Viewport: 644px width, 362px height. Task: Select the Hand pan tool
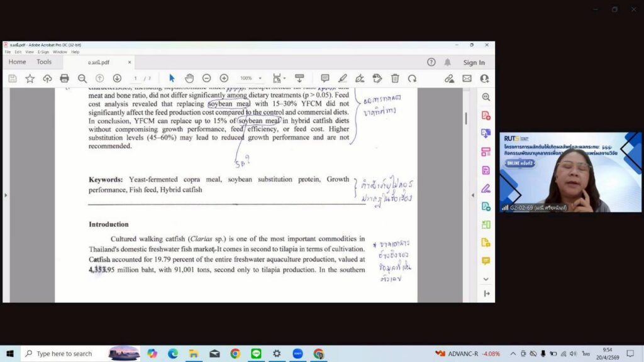(189, 79)
